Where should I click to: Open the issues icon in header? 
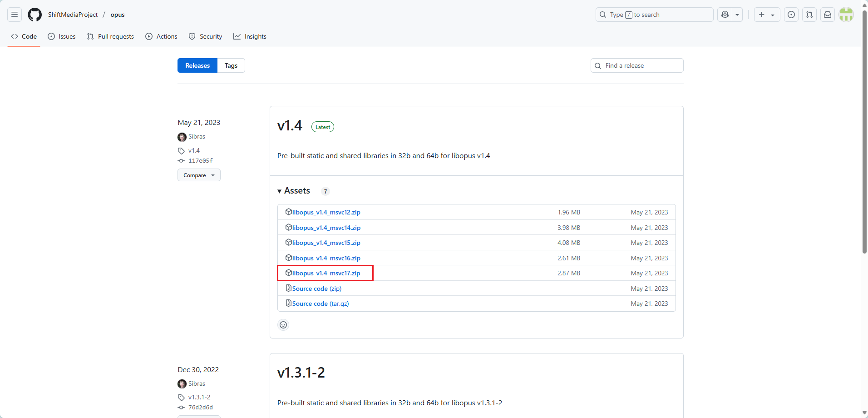791,15
